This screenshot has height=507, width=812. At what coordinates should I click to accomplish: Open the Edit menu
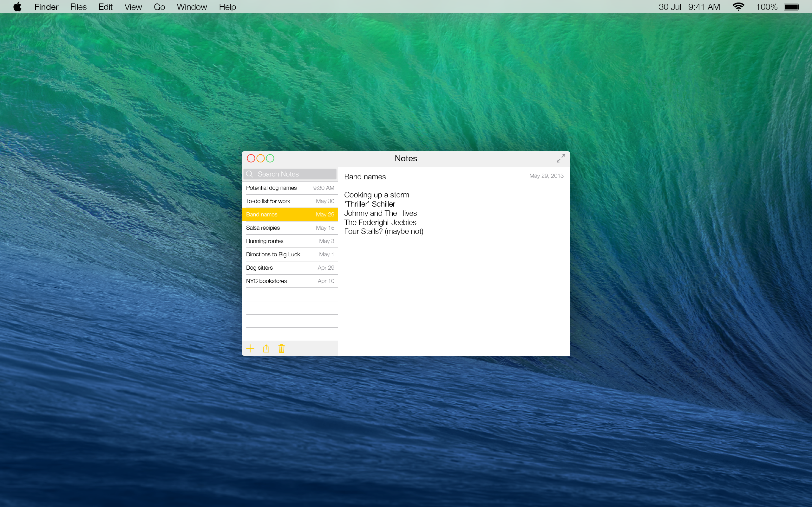click(x=105, y=7)
